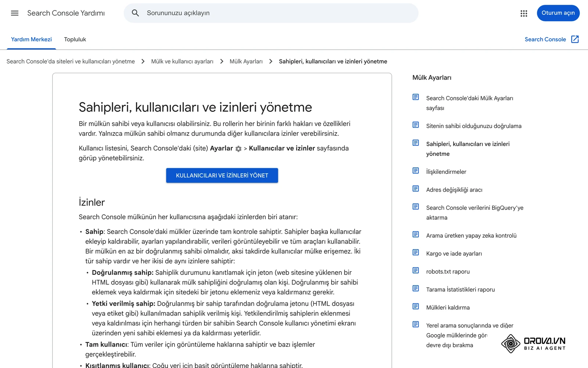Open the Google apps grid
The image size is (588, 368).
524,13
